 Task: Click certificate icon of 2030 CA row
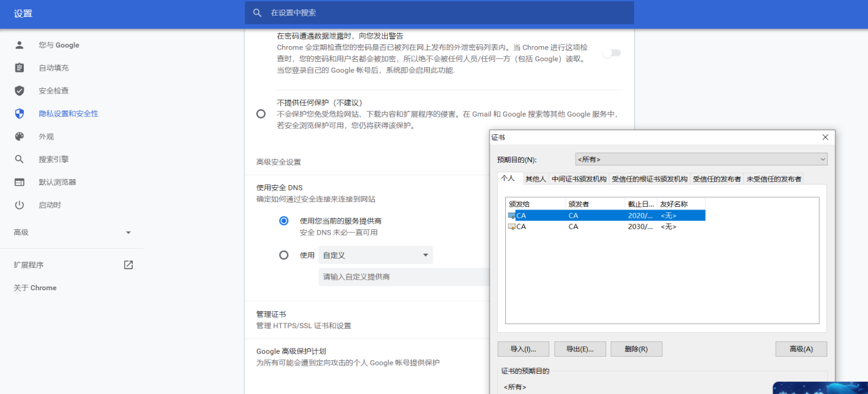click(512, 226)
